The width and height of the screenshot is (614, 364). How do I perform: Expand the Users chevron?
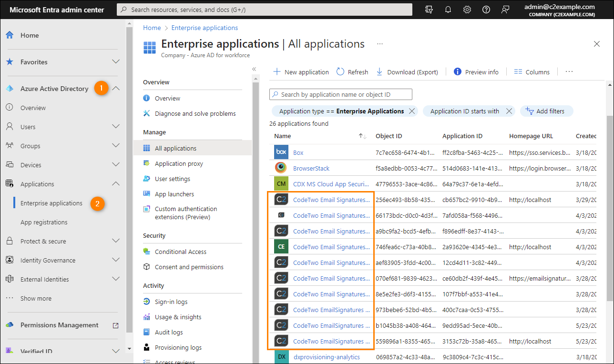point(116,127)
